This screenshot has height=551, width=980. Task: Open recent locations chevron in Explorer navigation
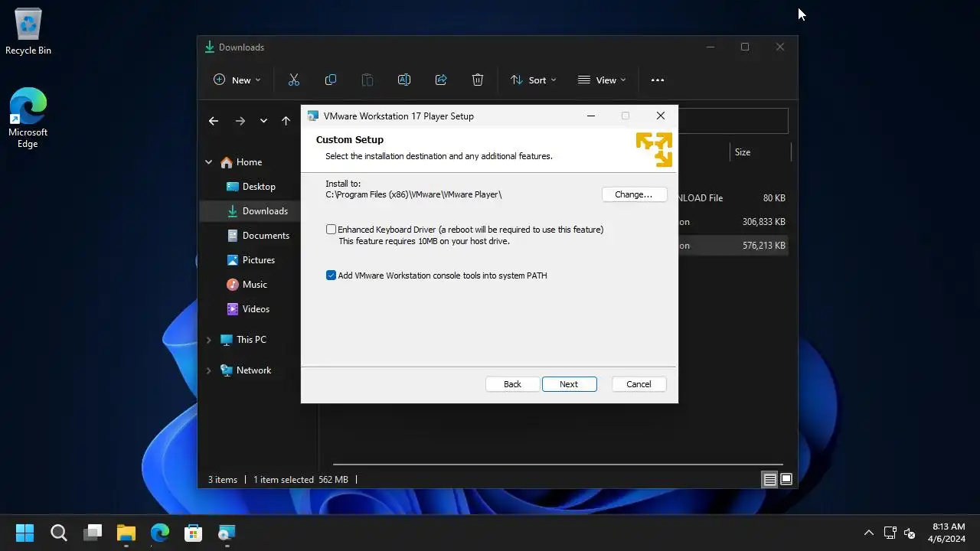point(263,121)
